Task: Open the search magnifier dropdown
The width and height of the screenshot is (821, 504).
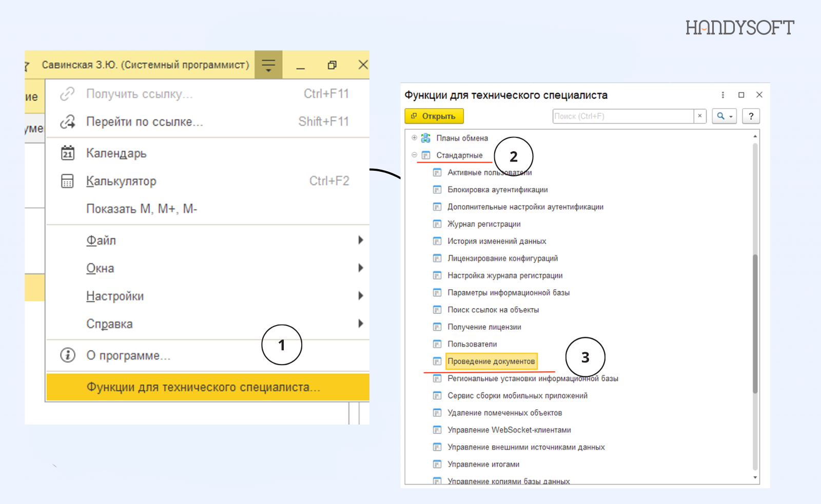Action: (x=725, y=116)
